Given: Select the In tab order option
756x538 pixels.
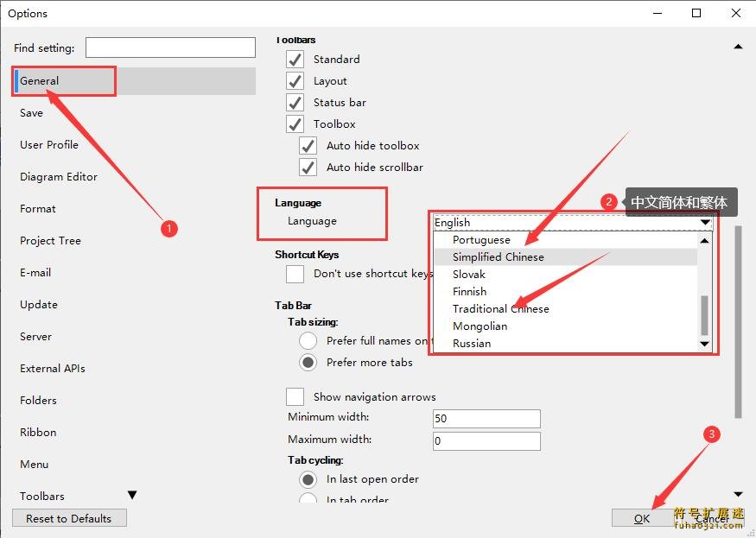Looking at the screenshot, I should click(308, 499).
